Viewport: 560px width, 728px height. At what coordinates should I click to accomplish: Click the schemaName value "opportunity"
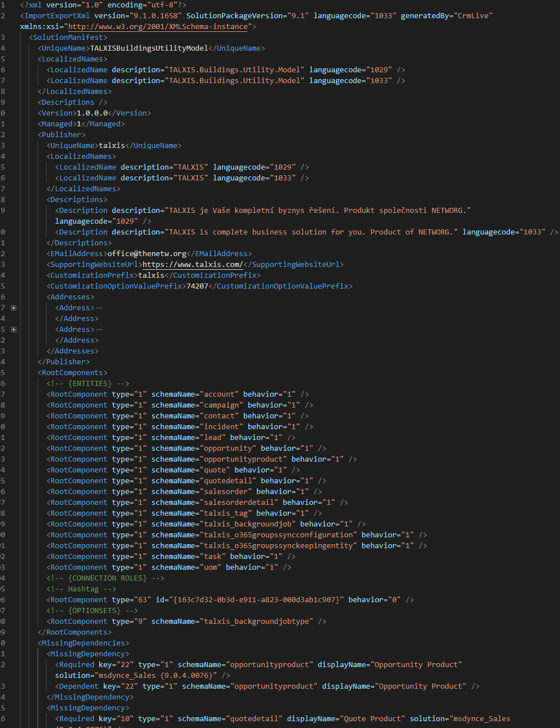(228, 449)
